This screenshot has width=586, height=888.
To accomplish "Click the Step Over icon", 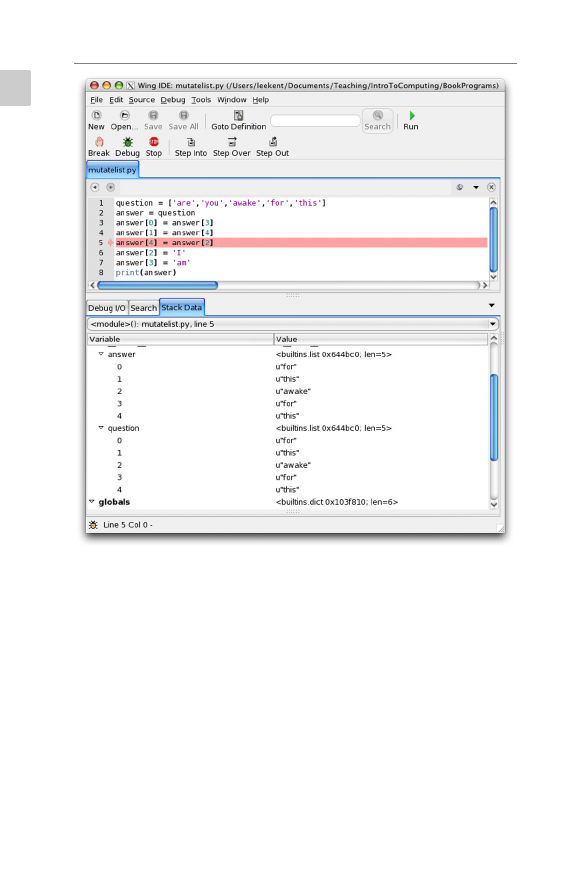I will 232,142.
